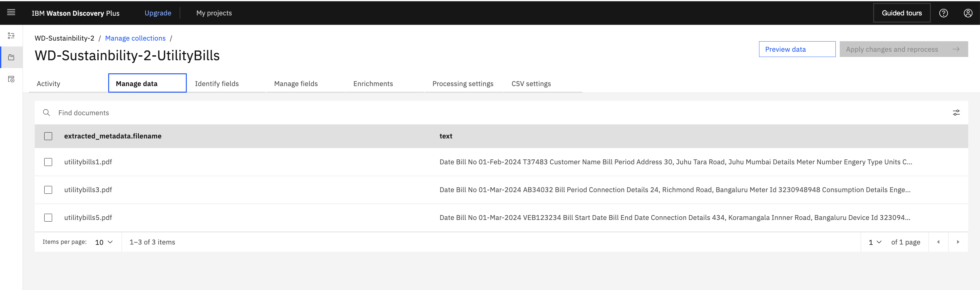Click the search magnifier icon

47,113
